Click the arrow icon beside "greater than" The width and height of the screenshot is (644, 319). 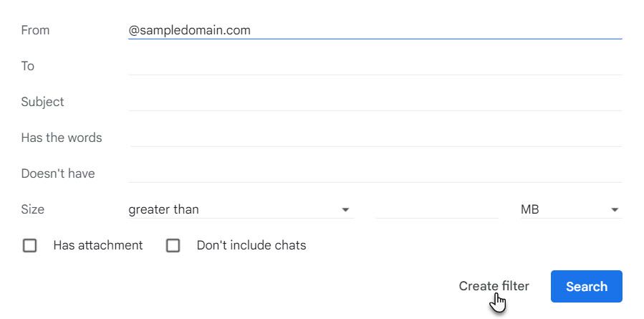pos(345,210)
